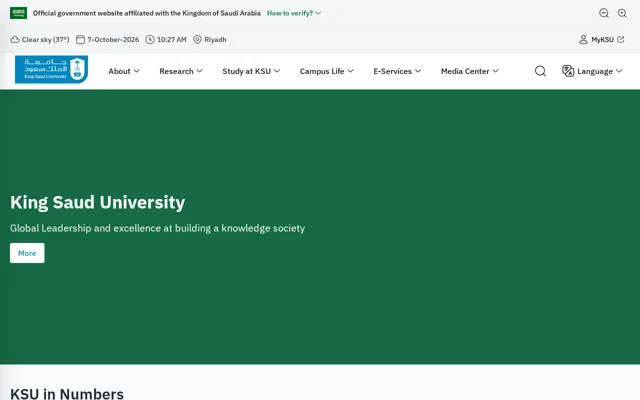Open the About menu

124,71
